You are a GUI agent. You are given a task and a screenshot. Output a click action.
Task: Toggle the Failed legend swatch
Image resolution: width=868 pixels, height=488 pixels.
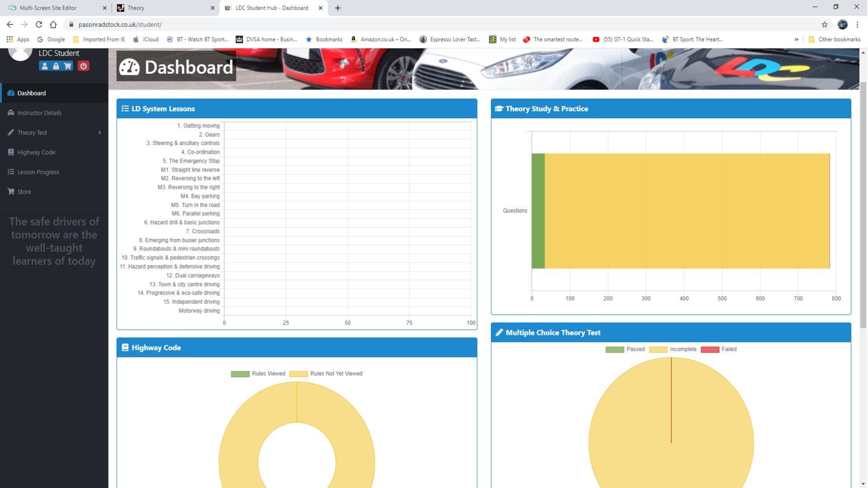coord(710,349)
